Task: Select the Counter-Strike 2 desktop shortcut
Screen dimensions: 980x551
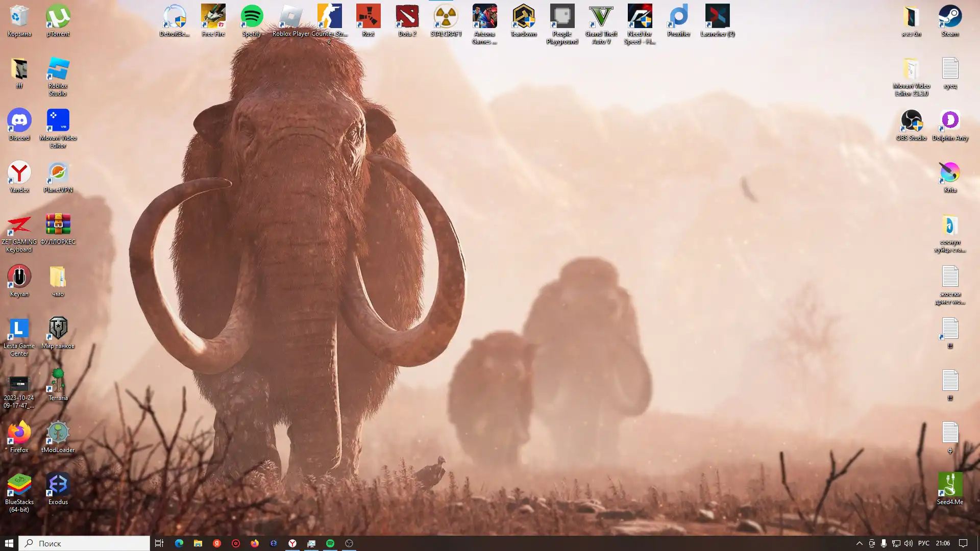Action: 329,24
